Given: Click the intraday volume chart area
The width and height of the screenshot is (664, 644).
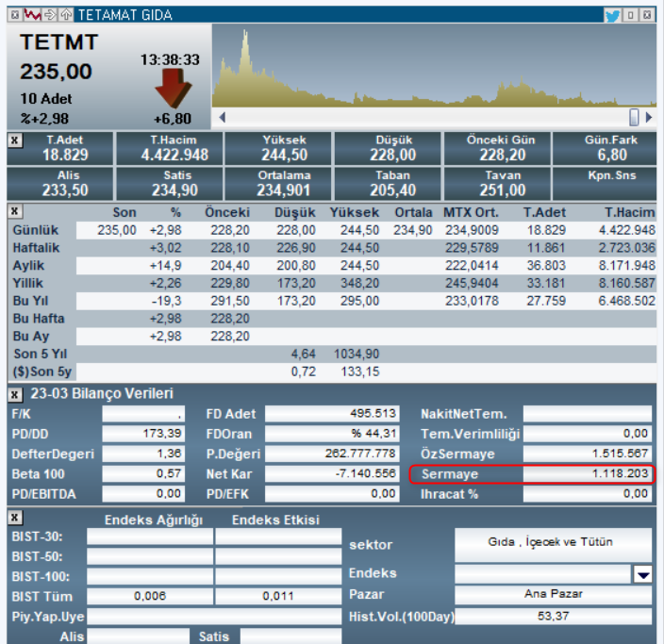Looking at the screenshot, I should click(434, 66).
